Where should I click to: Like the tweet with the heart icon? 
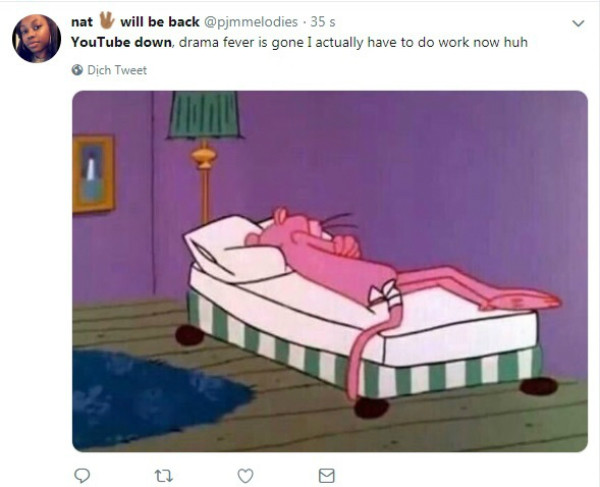click(x=245, y=476)
